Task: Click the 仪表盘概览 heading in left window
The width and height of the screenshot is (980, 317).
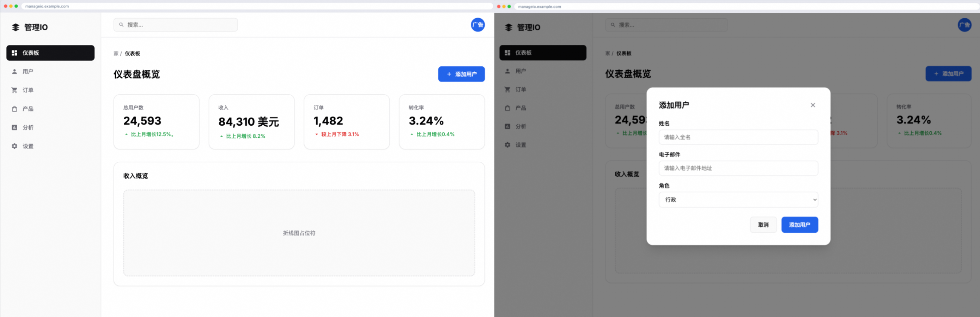Action: pyautogui.click(x=136, y=74)
